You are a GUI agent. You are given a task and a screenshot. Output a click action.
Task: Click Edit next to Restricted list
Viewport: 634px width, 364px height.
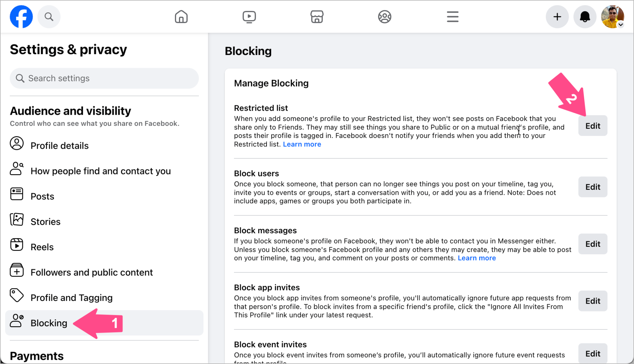(x=592, y=126)
